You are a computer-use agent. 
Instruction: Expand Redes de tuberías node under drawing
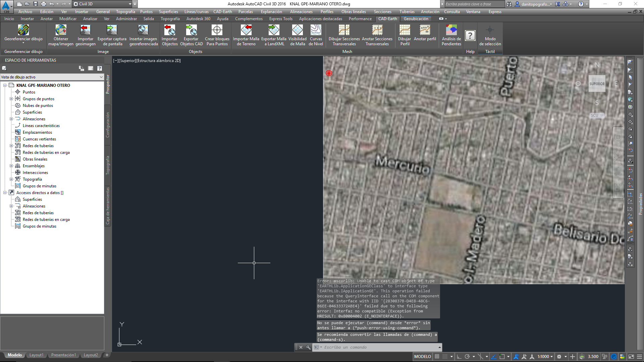[x=11, y=146]
